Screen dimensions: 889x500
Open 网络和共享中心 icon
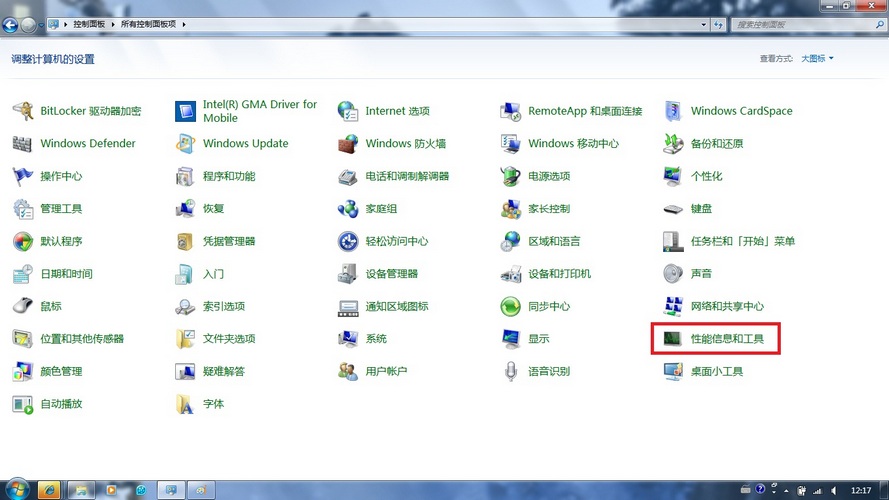tap(673, 306)
